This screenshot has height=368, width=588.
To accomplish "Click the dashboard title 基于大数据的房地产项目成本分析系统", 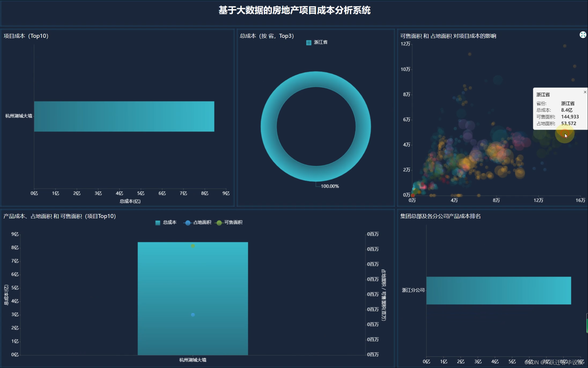I will [294, 11].
